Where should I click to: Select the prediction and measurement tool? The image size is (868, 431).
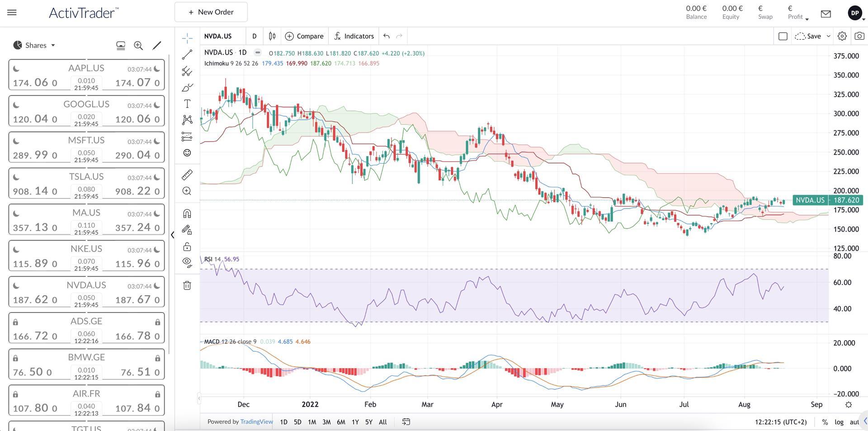pos(187,136)
